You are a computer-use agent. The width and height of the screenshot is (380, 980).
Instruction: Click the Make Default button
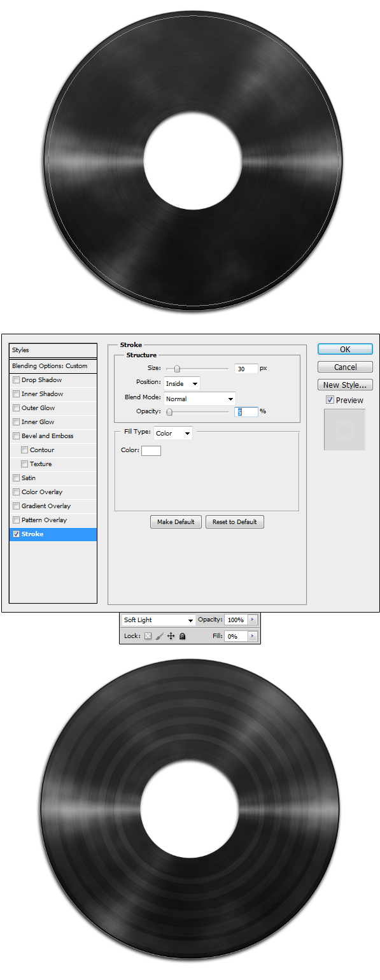pos(176,522)
